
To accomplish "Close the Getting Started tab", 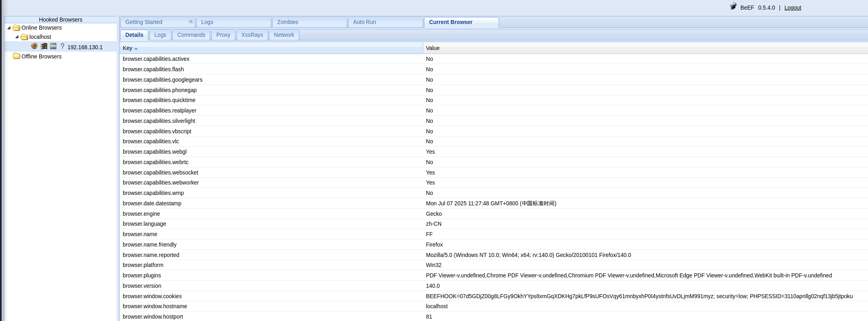I will tap(191, 21).
